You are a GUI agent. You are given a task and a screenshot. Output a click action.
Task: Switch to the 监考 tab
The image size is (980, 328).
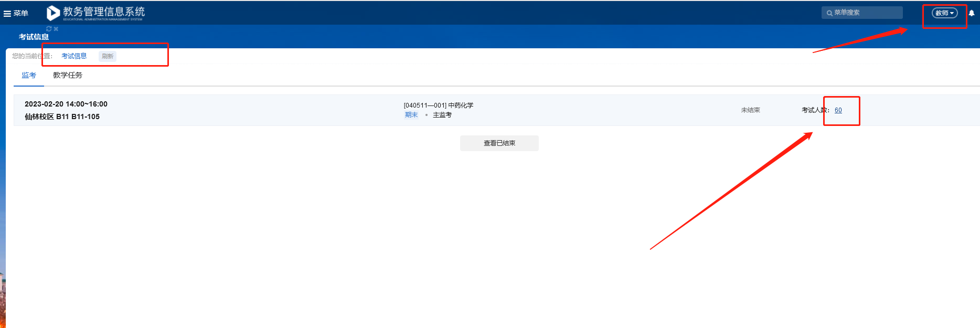tap(29, 76)
